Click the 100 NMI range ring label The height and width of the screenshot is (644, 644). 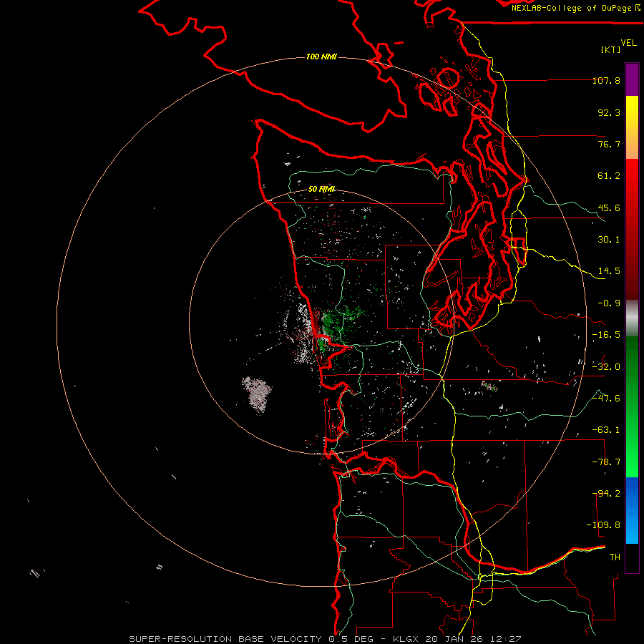[321, 57]
